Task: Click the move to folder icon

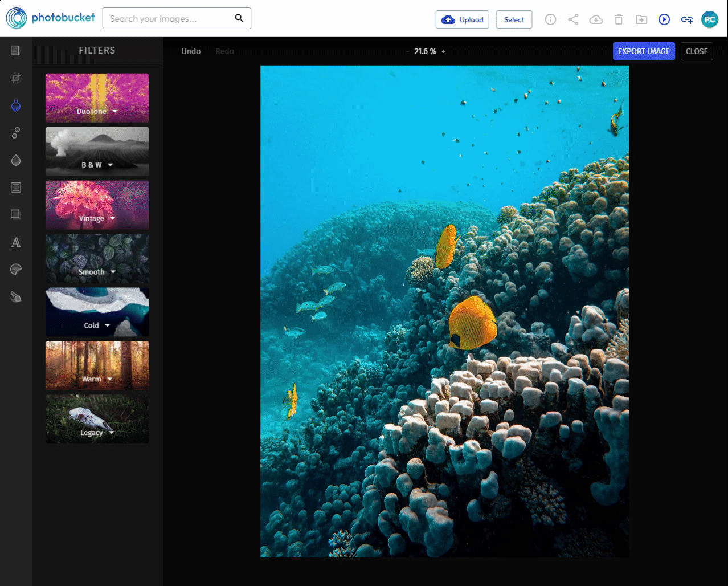Action: (641, 19)
